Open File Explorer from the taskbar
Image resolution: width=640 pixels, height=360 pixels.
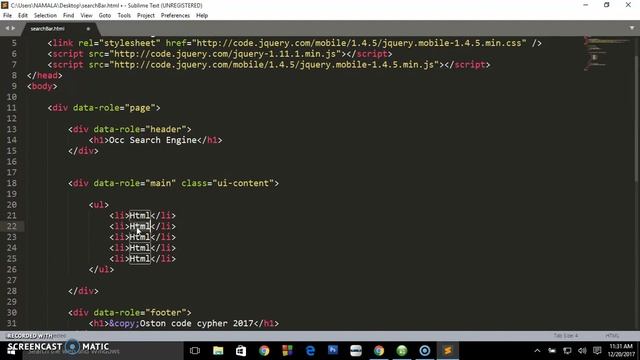[x=218, y=351]
